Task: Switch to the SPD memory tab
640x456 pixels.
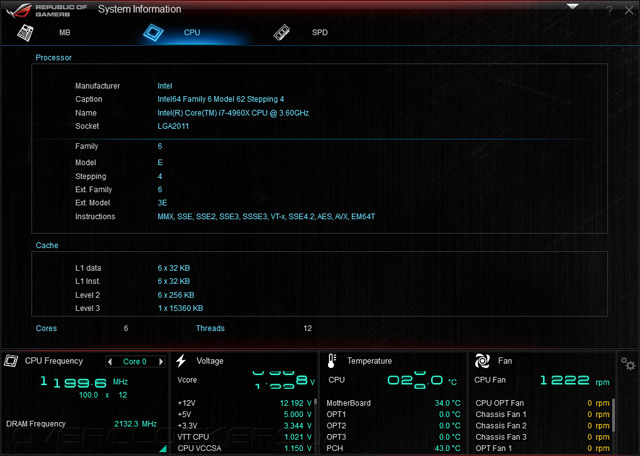Action: pyautogui.click(x=320, y=32)
